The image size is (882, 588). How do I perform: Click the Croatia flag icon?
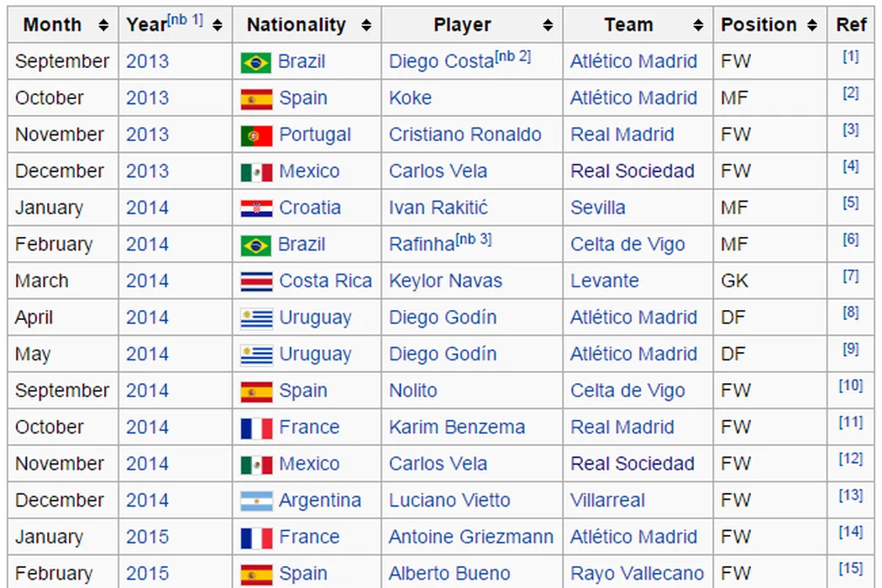(256, 208)
